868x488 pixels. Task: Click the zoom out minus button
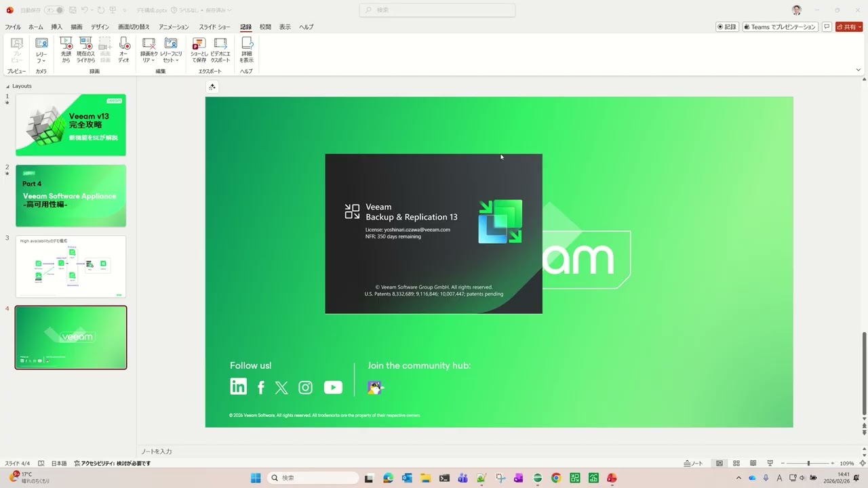click(x=783, y=464)
